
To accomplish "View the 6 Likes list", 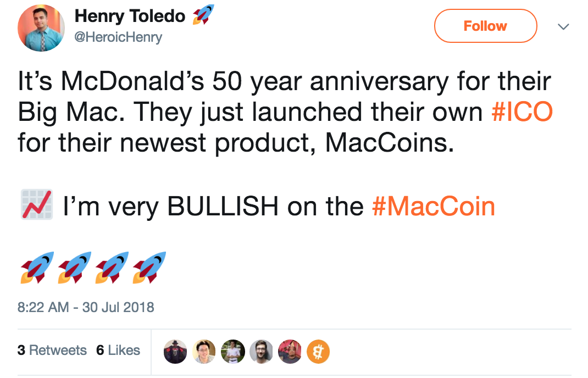I will [118, 351].
